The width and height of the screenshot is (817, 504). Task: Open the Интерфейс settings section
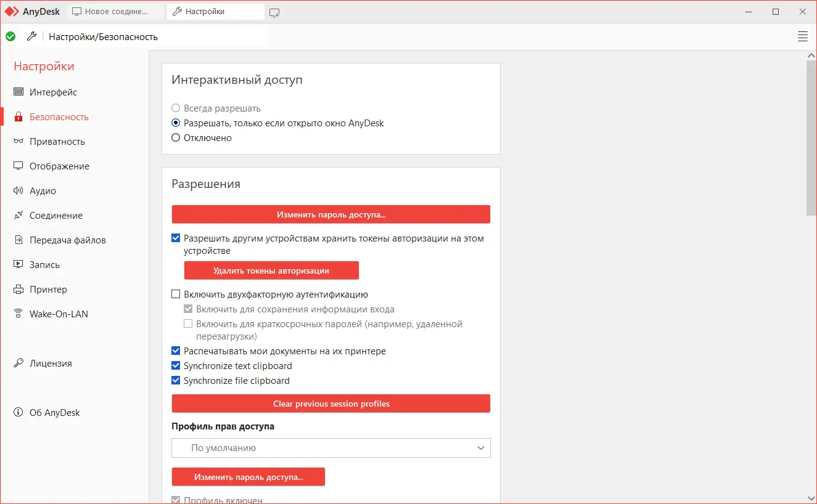54,92
